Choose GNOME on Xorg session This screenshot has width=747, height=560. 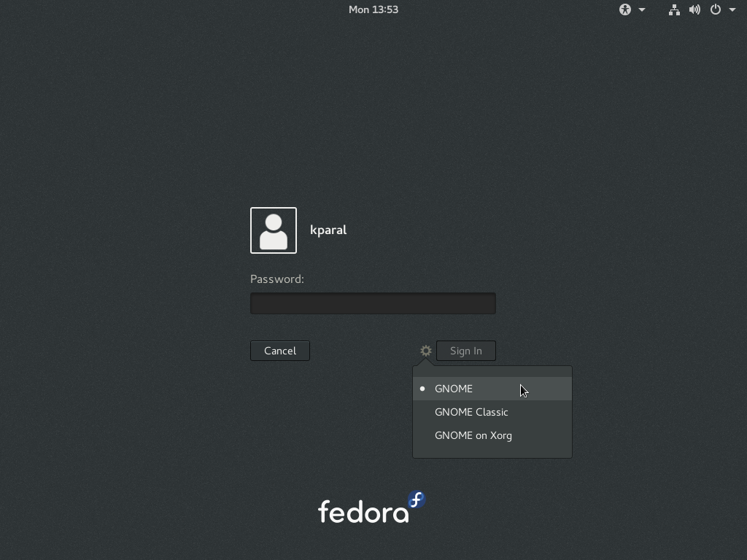(473, 435)
